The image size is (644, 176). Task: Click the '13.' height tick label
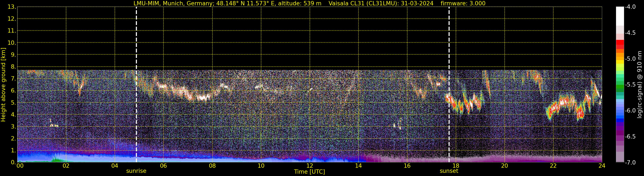point(12,7)
